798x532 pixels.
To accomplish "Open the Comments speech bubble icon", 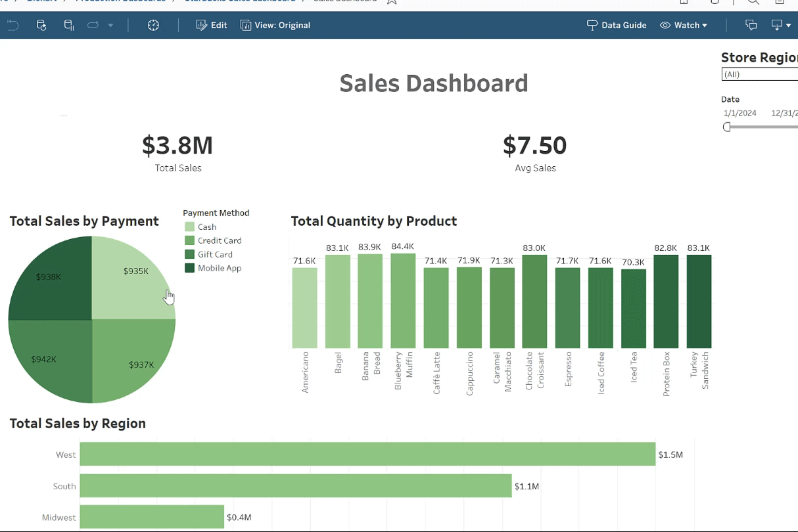I will pos(751,25).
